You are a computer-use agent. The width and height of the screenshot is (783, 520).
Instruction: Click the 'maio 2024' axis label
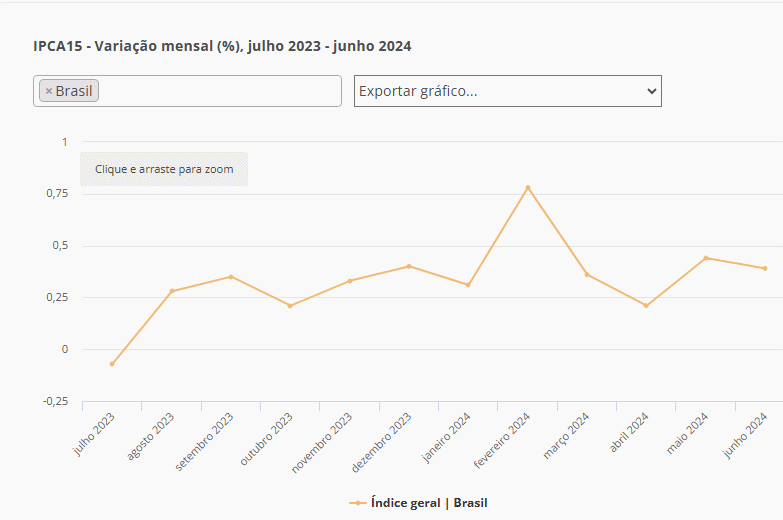point(688,433)
